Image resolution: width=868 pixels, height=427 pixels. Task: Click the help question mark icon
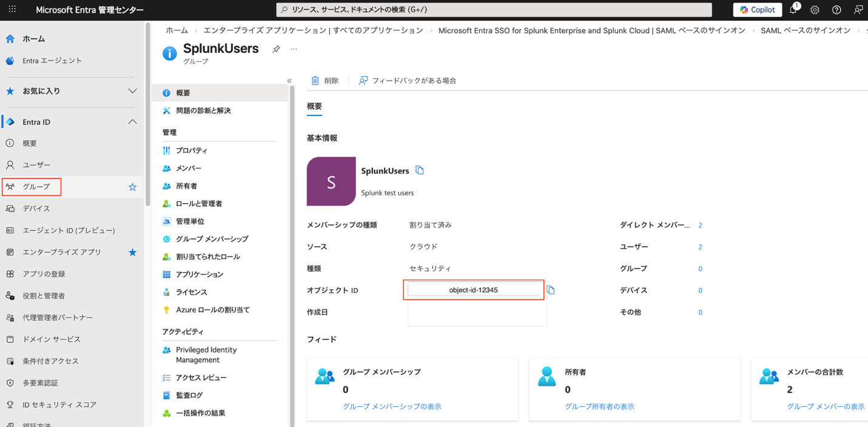(836, 10)
